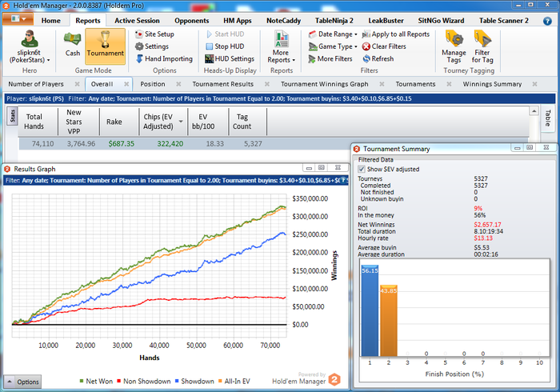Close the Number of Players tab
Screen dimensions: 560x392
77,84
